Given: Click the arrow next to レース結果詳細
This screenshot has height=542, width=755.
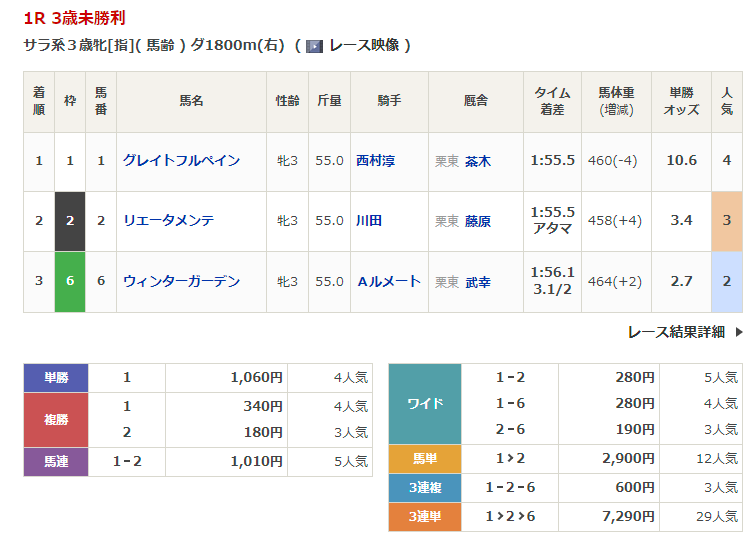Looking at the screenshot, I should [739, 332].
